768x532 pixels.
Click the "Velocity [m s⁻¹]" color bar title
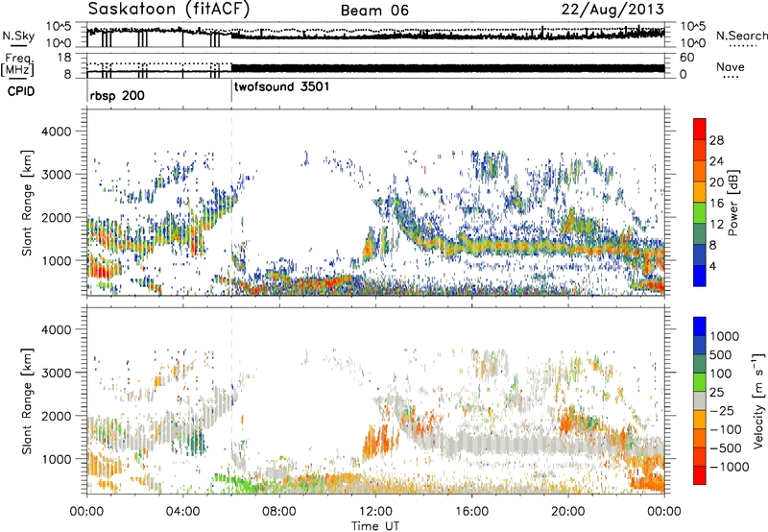(x=758, y=399)
